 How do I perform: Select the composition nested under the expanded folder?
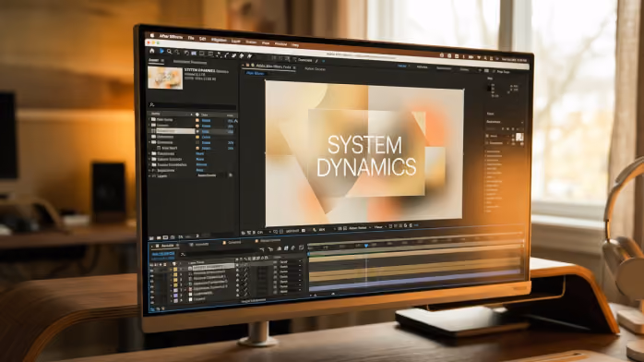click(169, 148)
